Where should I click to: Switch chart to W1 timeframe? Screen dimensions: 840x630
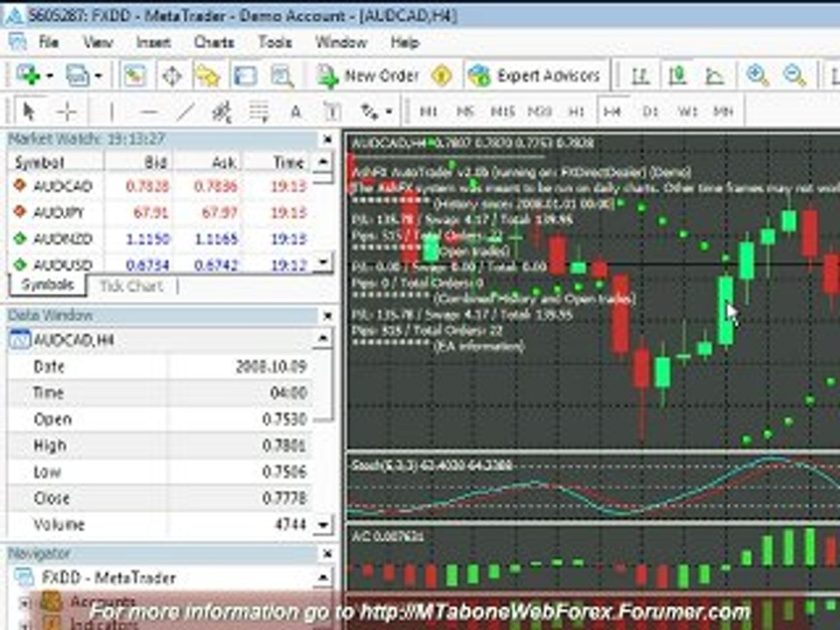(688, 111)
